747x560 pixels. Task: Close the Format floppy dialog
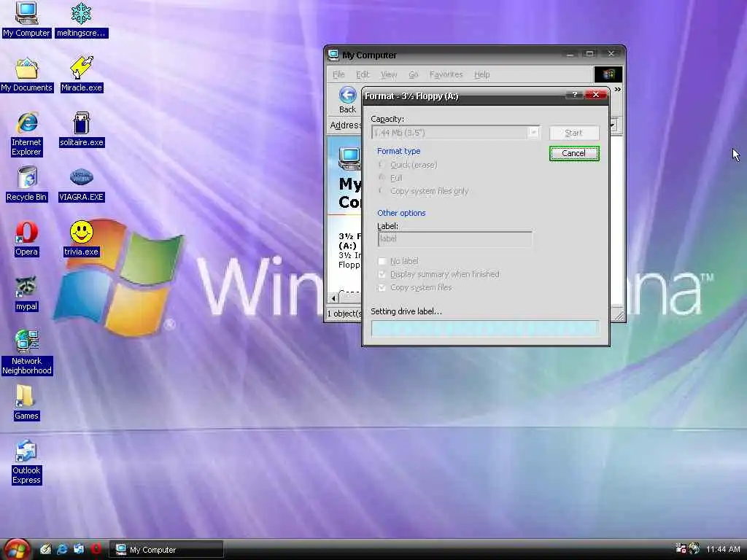595,95
